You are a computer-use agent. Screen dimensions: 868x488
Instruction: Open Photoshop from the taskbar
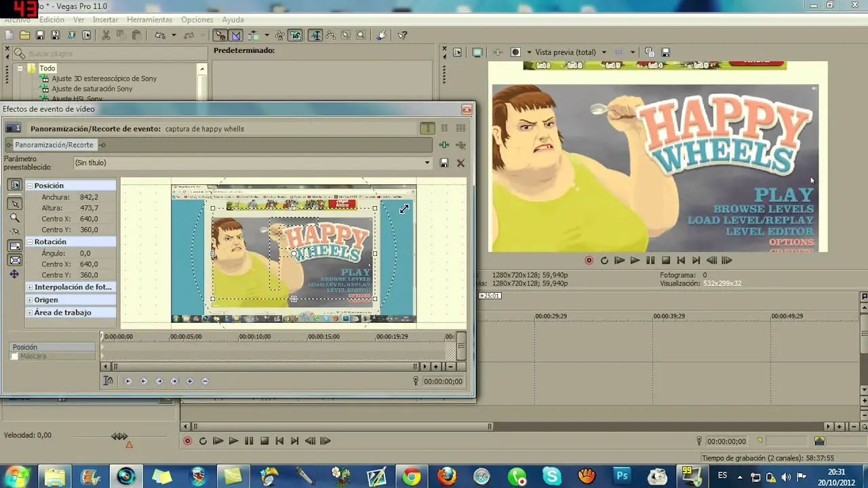coord(621,476)
